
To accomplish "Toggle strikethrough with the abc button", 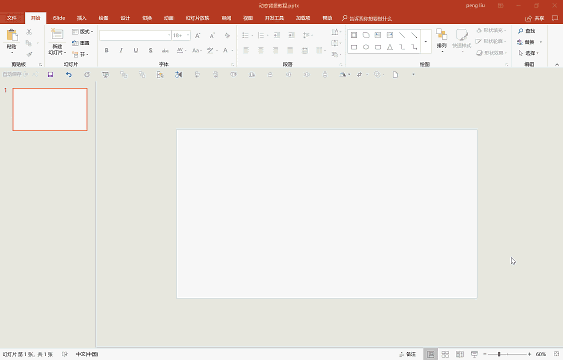I will pos(165,51).
